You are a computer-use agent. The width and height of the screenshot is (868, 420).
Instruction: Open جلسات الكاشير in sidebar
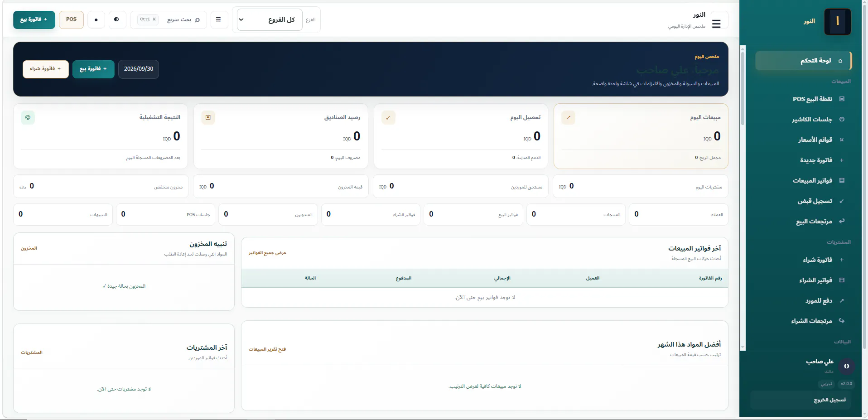(803, 119)
